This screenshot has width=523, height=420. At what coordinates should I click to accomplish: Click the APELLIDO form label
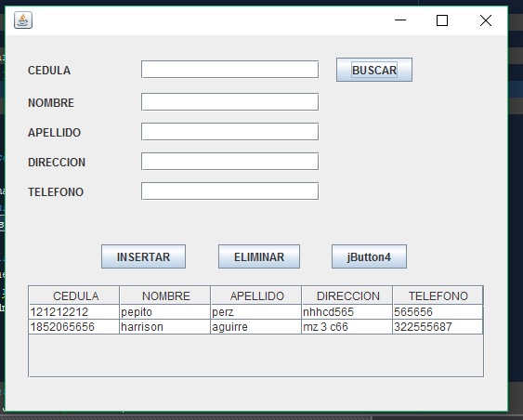(x=55, y=133)
